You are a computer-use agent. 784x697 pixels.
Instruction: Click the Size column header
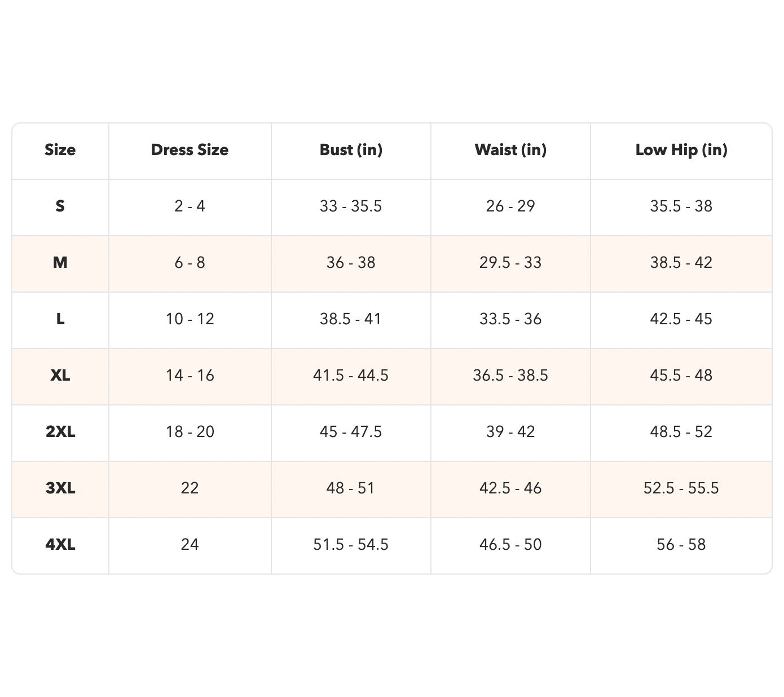tap(60, 150)
